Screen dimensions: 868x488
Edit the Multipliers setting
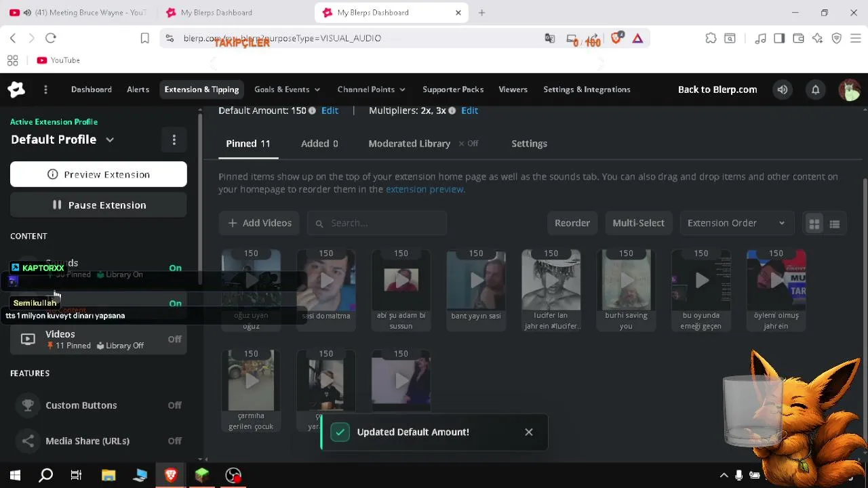[469, 110]
